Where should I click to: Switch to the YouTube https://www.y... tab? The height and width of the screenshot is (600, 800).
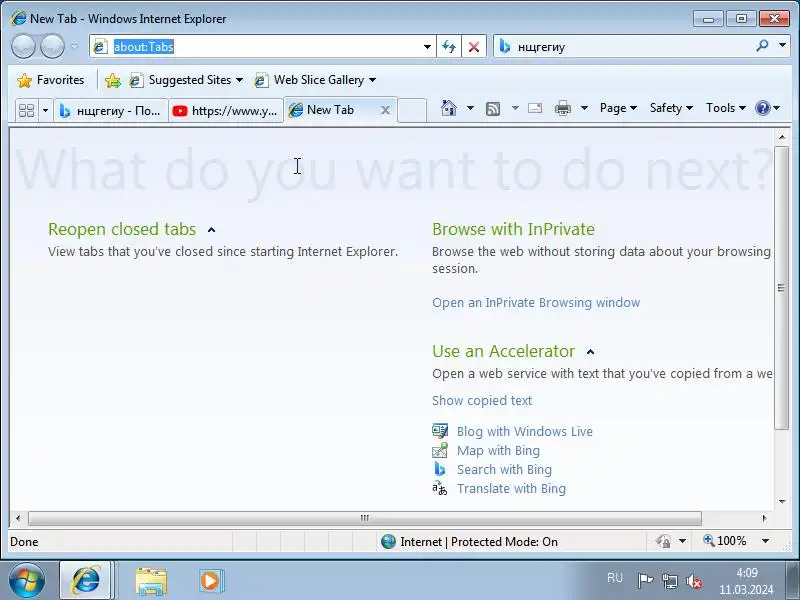click(226, 110)
